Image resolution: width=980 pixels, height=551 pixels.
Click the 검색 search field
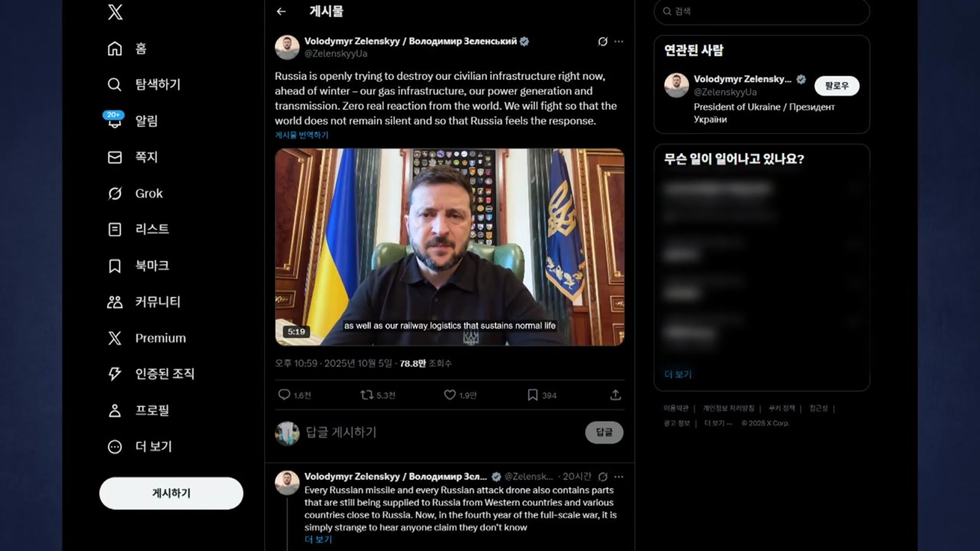(x=762, y=11)
